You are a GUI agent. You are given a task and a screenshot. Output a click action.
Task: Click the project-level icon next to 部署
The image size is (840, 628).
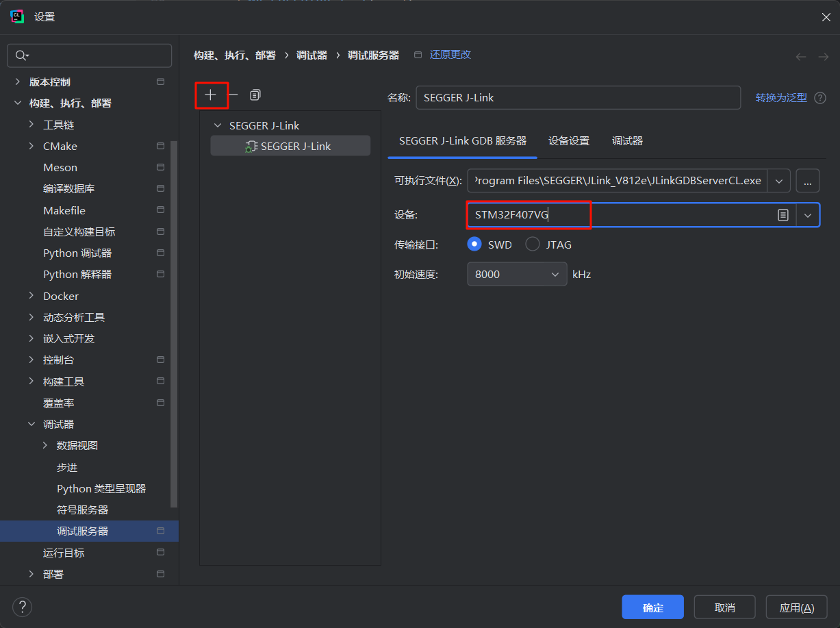pyautogui.click(x=161, y=574)
